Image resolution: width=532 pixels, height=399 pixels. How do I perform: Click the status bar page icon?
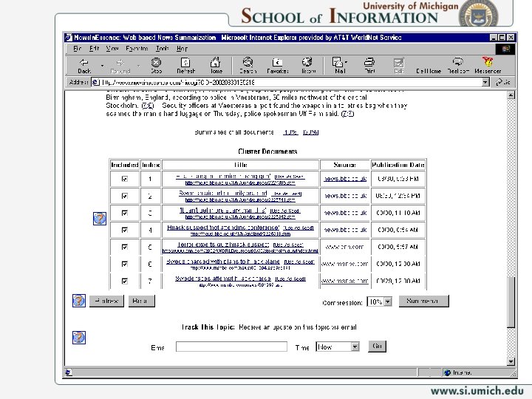[x=68, y=372]
